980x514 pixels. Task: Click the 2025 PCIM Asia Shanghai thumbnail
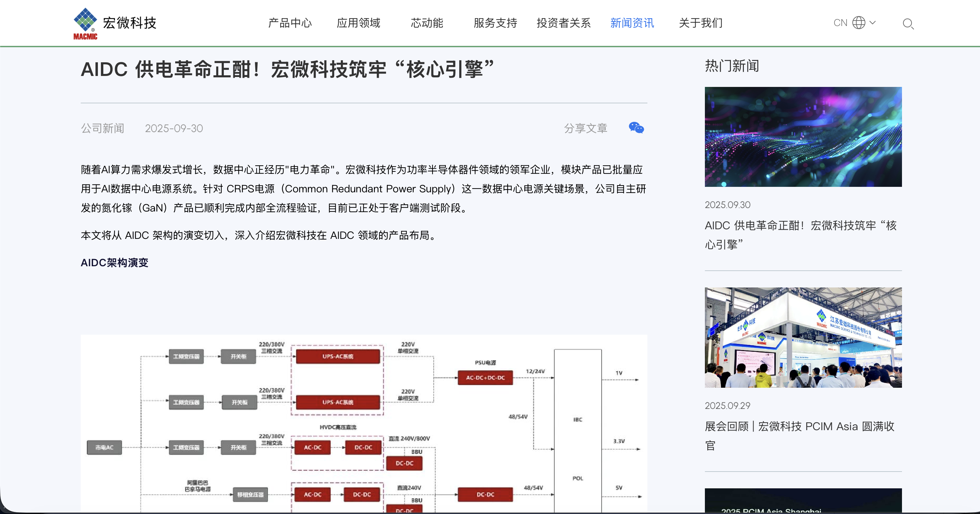[803, 501]
